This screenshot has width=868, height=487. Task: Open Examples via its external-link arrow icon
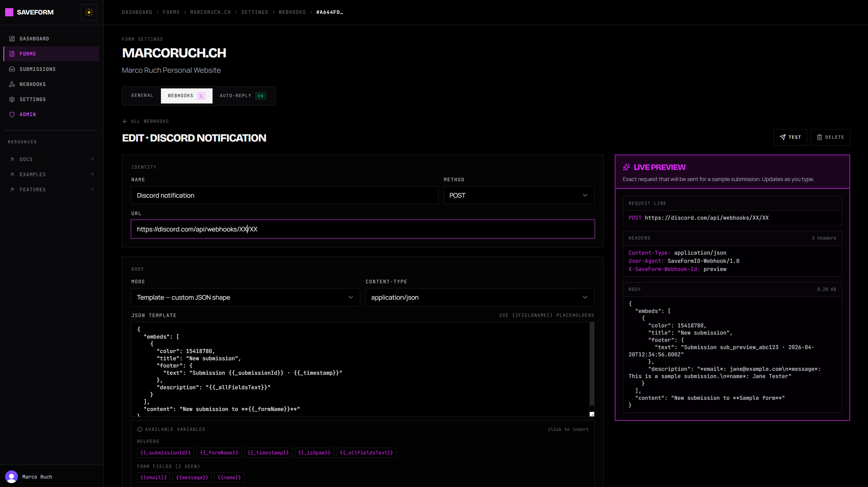[x=92, y=174]
